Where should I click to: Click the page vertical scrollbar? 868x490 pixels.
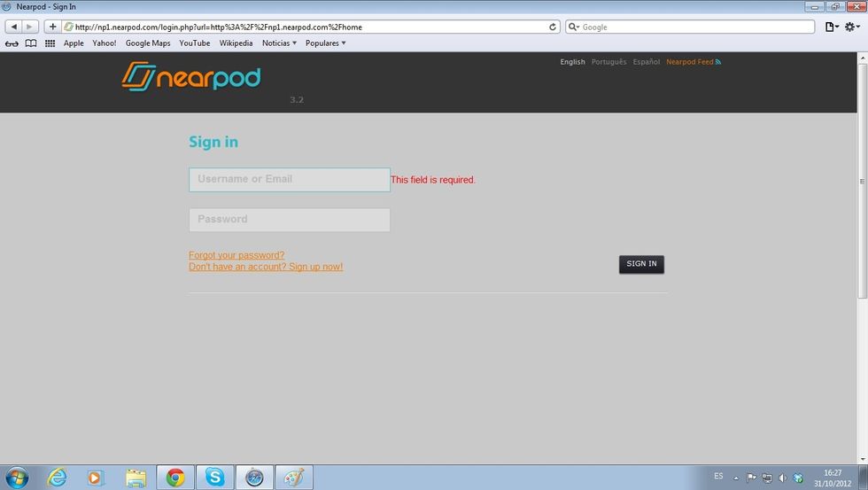(x=862, y=181)
